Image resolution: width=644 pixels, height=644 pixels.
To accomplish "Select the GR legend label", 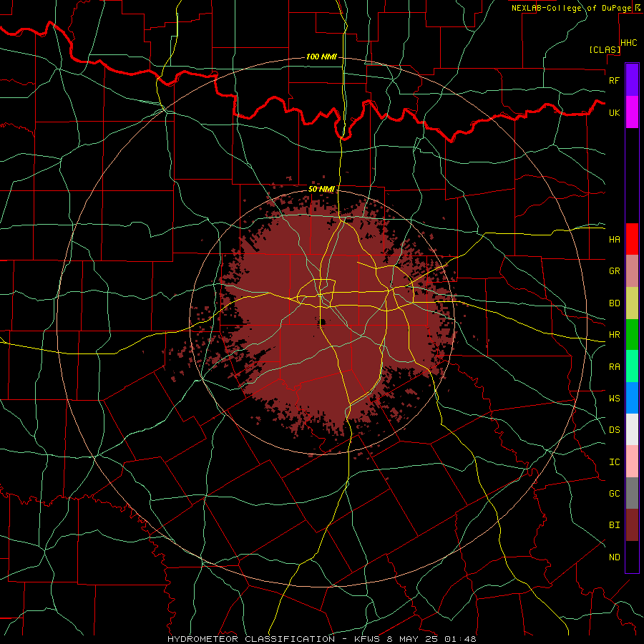I will coord(614,271).
